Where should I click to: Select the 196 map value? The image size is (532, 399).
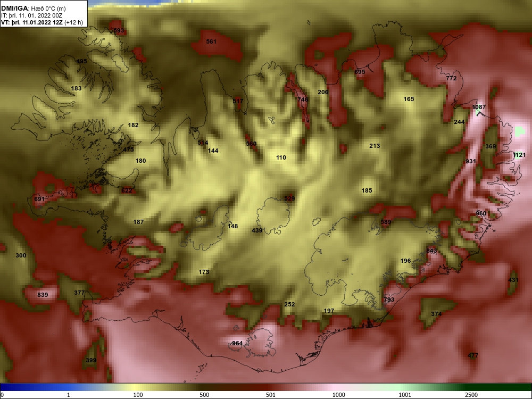point(406,261)
